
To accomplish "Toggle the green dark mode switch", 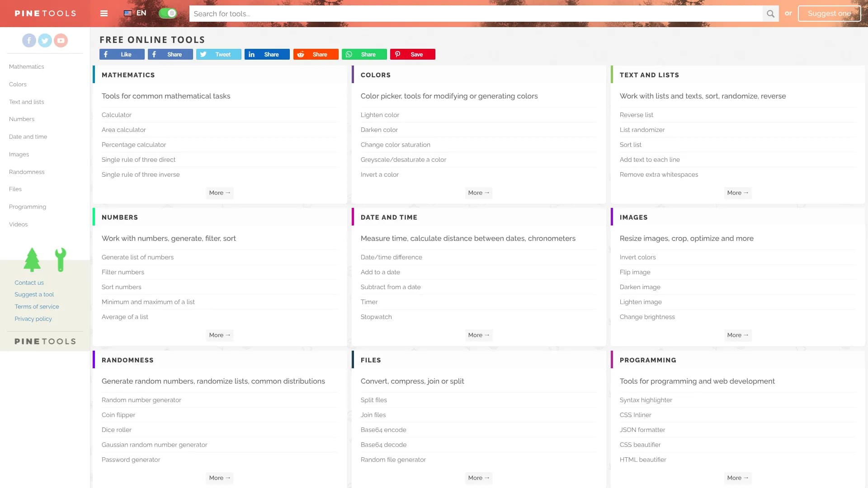I will pos(168,13).
